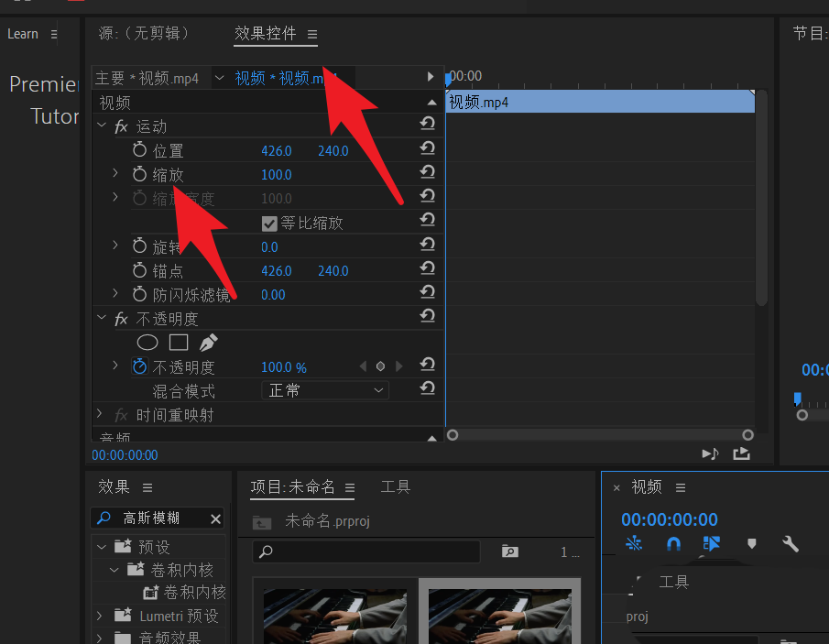
Task: Uncheck the 等比缩放 checkbox
Action: (x=269, y=224)
